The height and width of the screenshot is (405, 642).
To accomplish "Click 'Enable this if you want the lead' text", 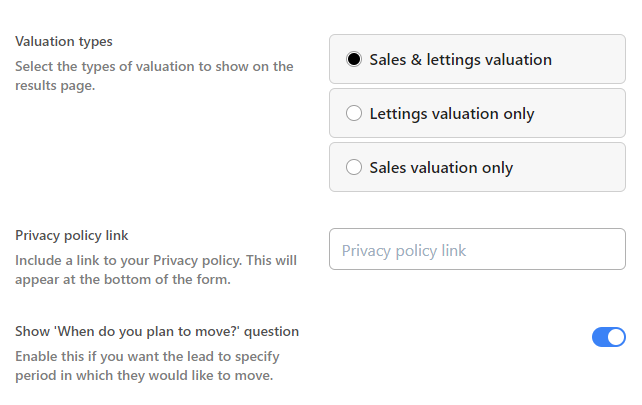I will (x=147, y=356).
